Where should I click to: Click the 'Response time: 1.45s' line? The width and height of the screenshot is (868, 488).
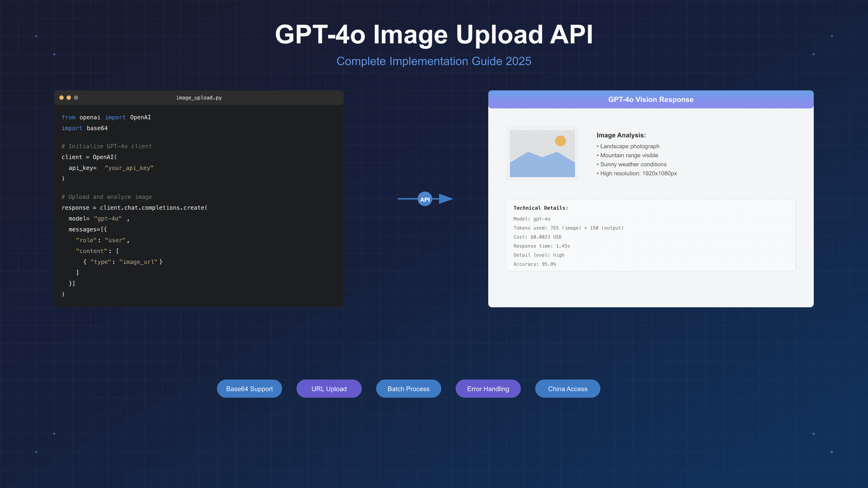[x=542, y=246]
